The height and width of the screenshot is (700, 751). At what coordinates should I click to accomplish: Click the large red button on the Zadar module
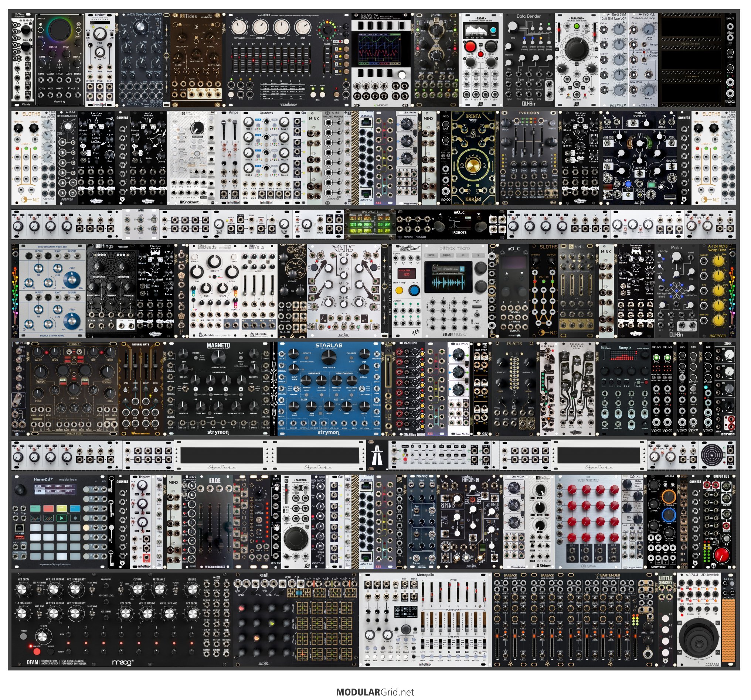(470, 47)
